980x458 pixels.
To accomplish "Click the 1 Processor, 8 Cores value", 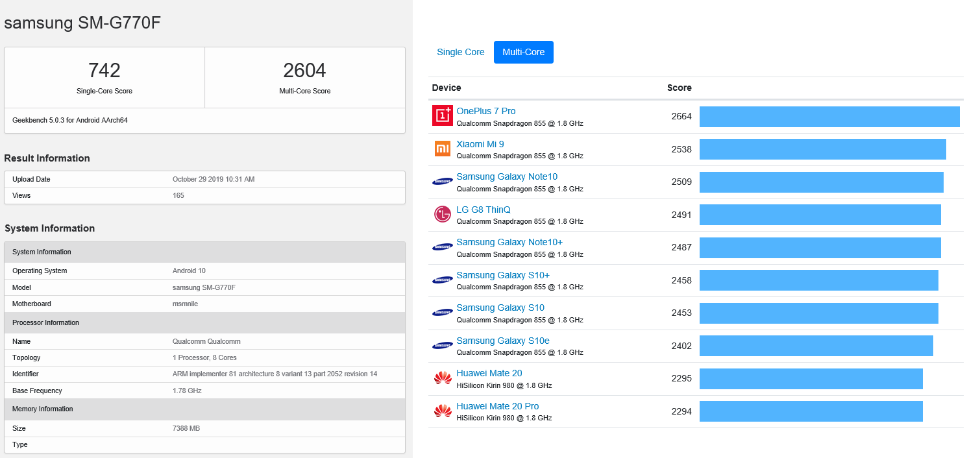I will tap(204, 357).
